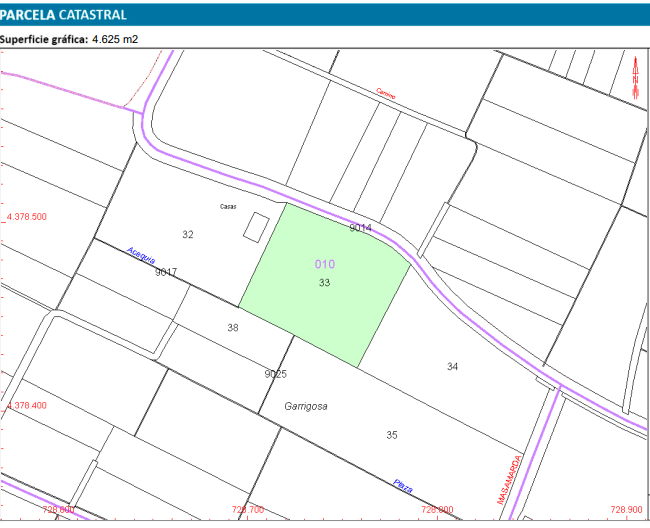Click the Garrigosa place name
This screenshot has height=528, width=650.
click(x=306, y=407)
